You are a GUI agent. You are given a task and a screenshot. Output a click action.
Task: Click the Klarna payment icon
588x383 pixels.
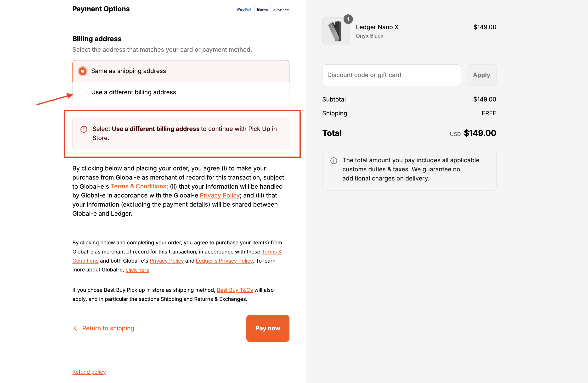tap(262, 10)
